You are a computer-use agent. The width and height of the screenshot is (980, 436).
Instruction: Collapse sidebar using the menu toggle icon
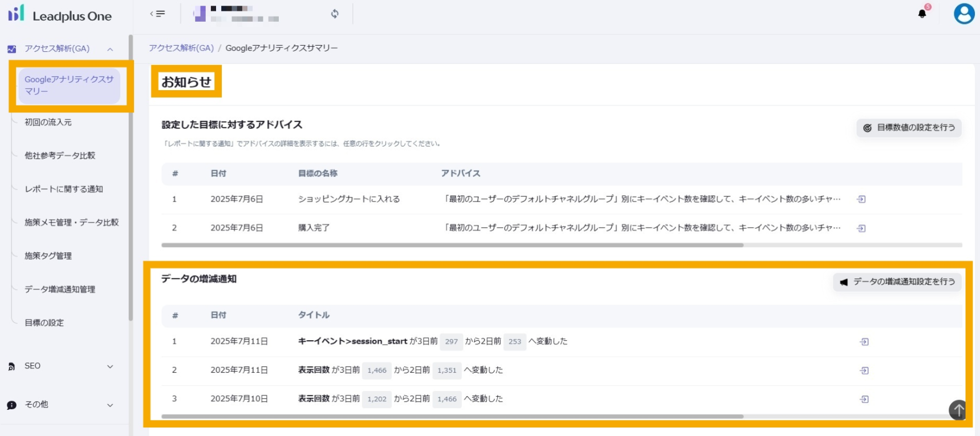pyautogui.click(x=157, y=14)
